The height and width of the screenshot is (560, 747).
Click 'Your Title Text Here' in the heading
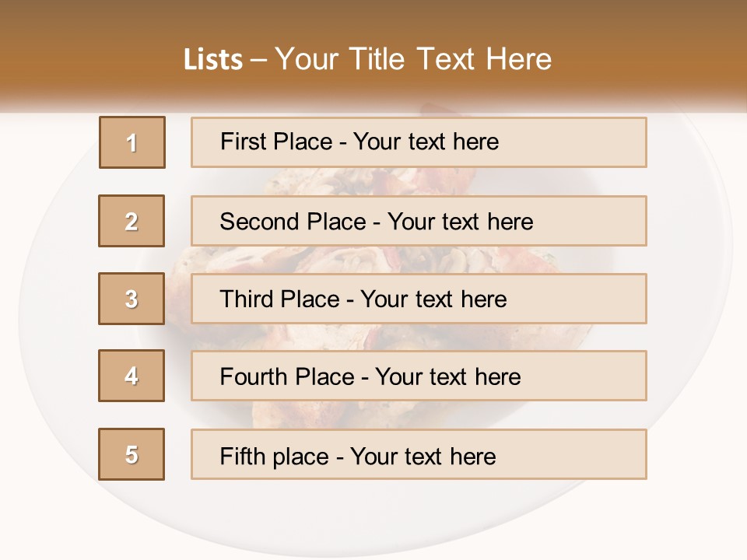(x=413, y=60)
